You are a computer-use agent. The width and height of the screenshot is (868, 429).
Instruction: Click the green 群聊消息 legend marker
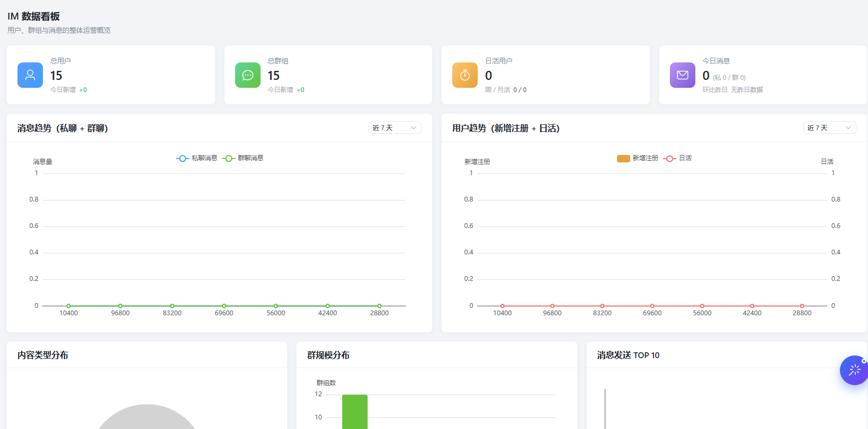click(x=229, y=159)
